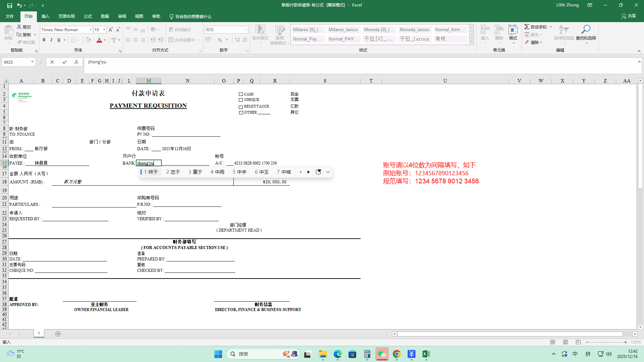Check the CASH checkbox
The height and width of the screenshot is (362, 644).
click(241, 94)
